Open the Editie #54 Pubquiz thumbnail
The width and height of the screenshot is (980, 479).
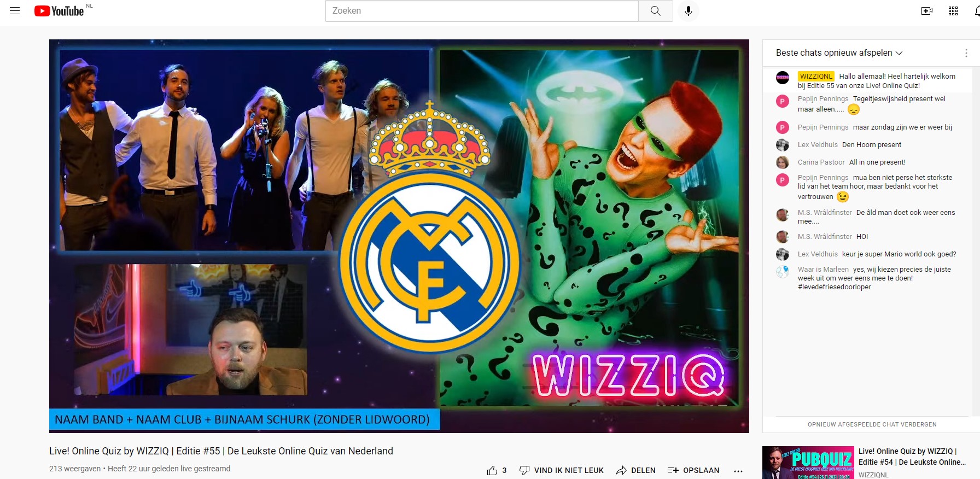point(808,463)
